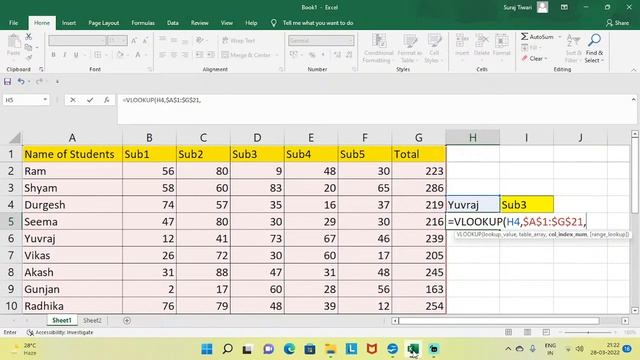Click the col_index_num tooltip argument
Image resolution: width=640 pixels, height=360 pixels.
(568, 234)
